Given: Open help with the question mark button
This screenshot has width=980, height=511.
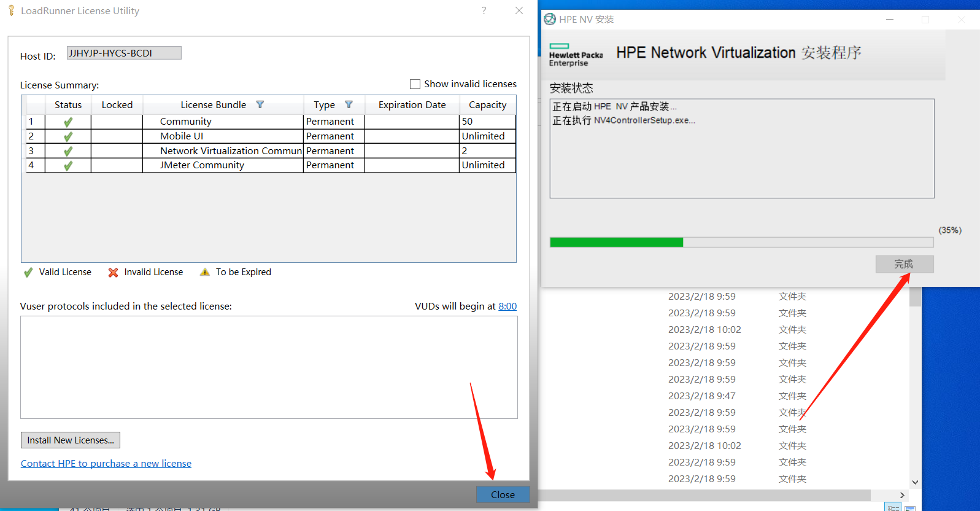Looking at the screenshot, I should coord(484,10).
